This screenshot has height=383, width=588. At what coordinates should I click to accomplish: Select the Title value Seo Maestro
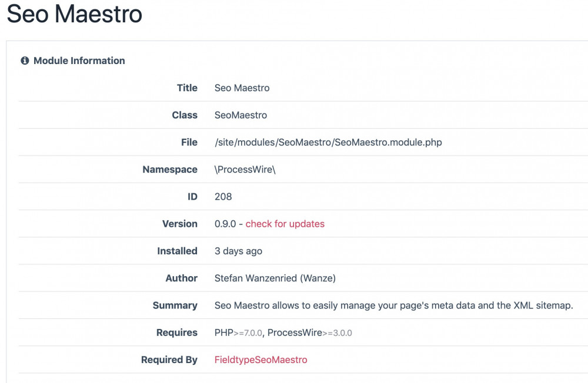pyautogui.click(x=242, y=88)
